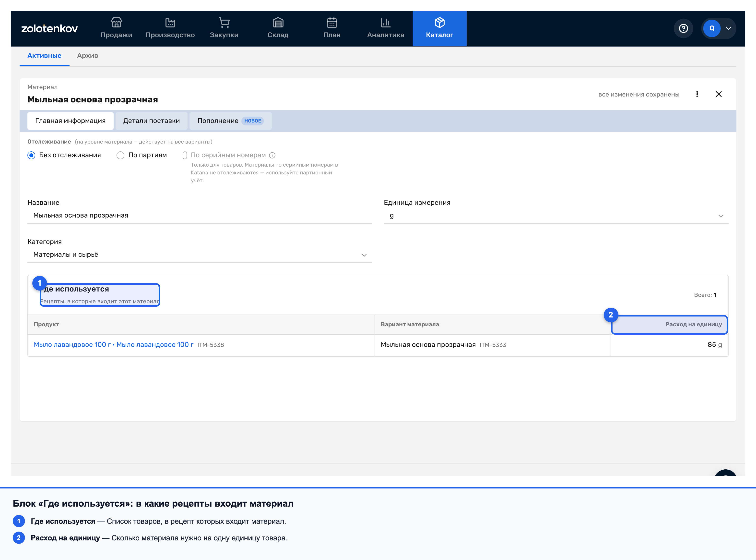Click the Мыльная основа прозрачная ITM-5333 cell
Image resolution: width=756 pixels, height=560 pixels.
point(493,345)
